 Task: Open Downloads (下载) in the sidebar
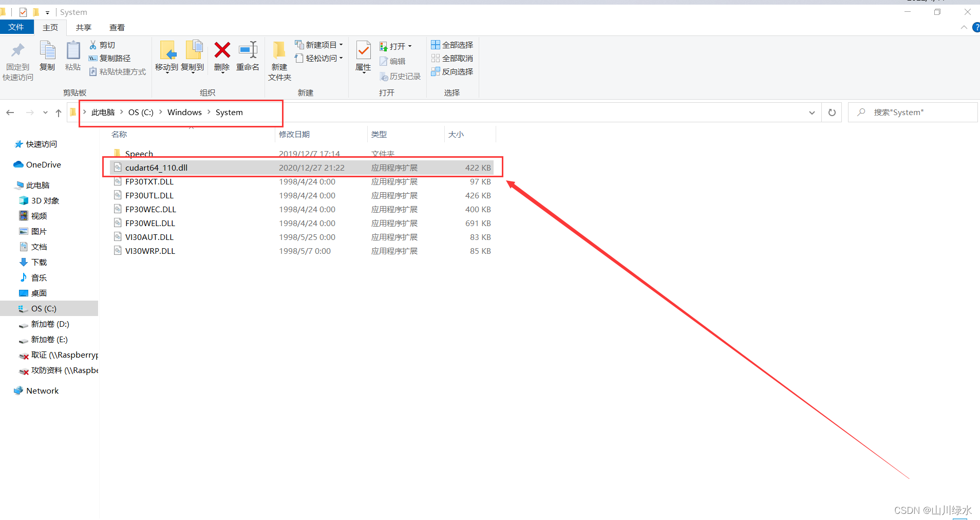(33, 262)
